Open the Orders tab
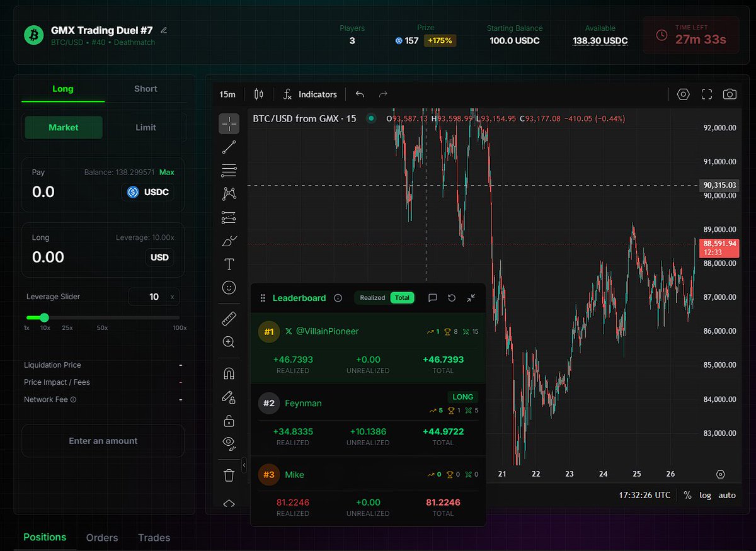This screenshot has height=551, width=756. (x=102, y=538)
